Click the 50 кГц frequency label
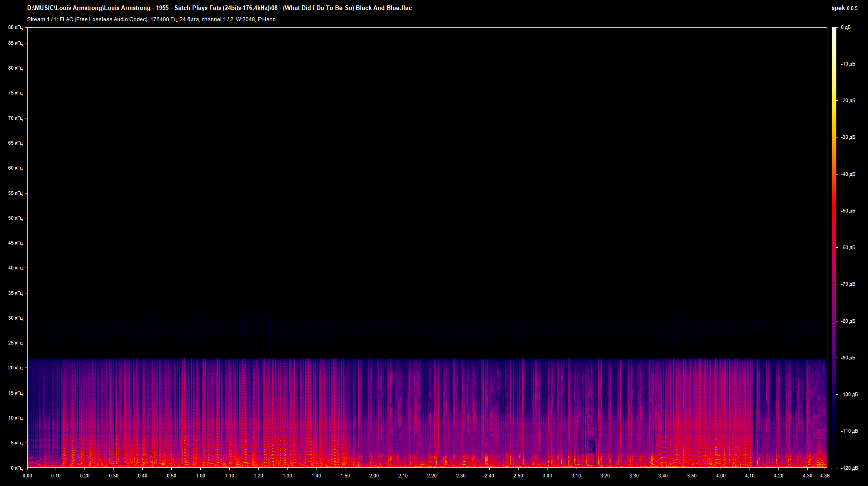This screenshot has height=486, width=868. [15, 217]
